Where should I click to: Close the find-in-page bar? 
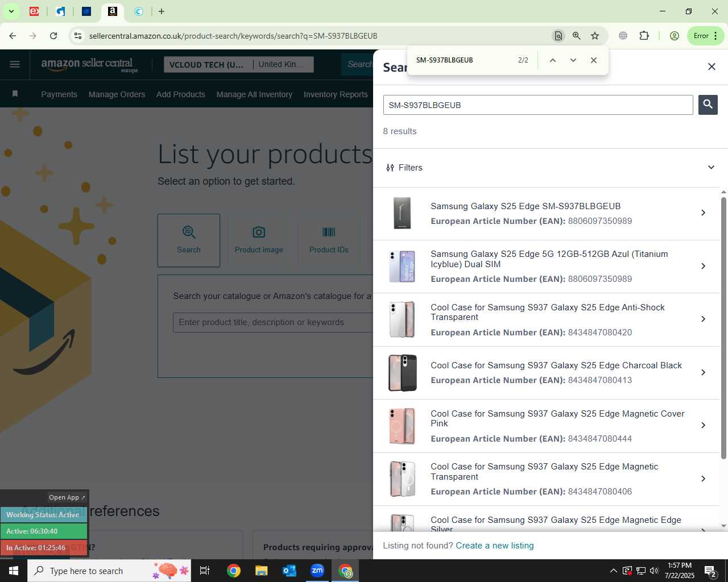594,60
